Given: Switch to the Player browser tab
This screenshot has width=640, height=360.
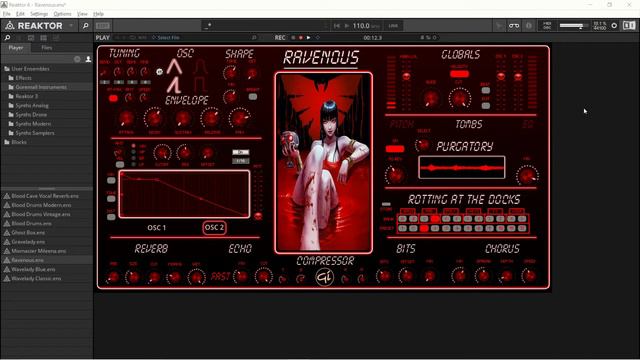Looking at the screenshot, I should point(16,48).
